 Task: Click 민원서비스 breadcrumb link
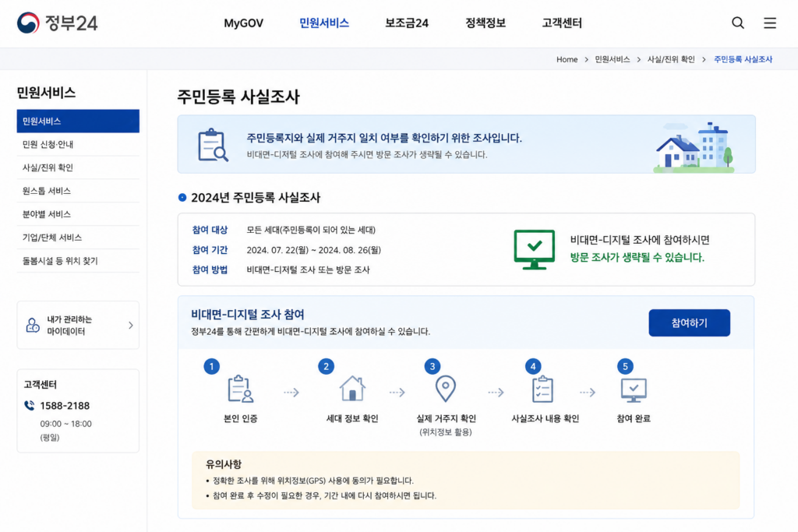(x=613, y=59)
